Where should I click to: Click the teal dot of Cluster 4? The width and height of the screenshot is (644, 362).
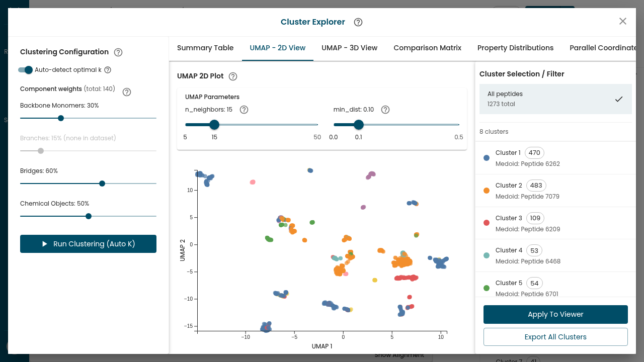click(x=487, y=255)
